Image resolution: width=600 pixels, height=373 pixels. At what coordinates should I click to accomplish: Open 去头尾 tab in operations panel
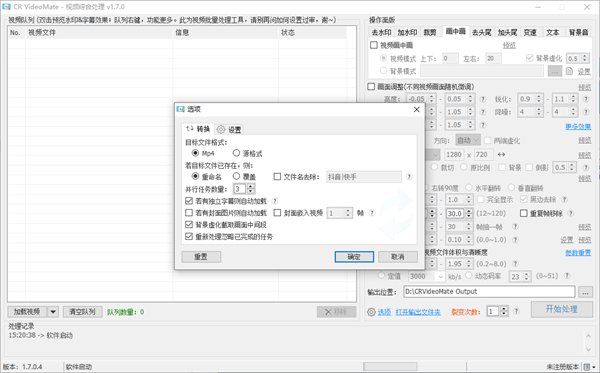[x=481, y=33]
